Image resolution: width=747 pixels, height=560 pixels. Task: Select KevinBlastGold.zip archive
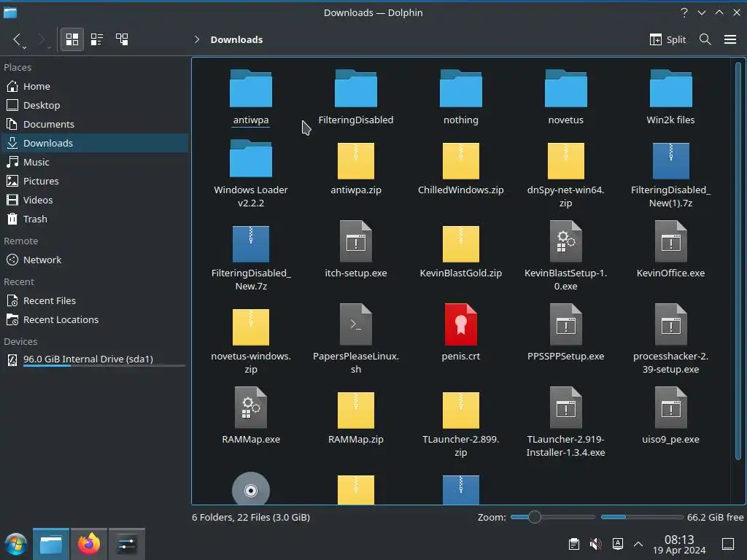(461, 250)
